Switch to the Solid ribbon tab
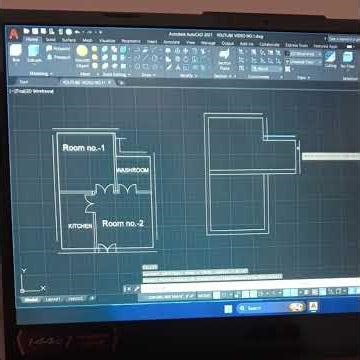This screenshot has height=360, width=360. tap(50, 40)
